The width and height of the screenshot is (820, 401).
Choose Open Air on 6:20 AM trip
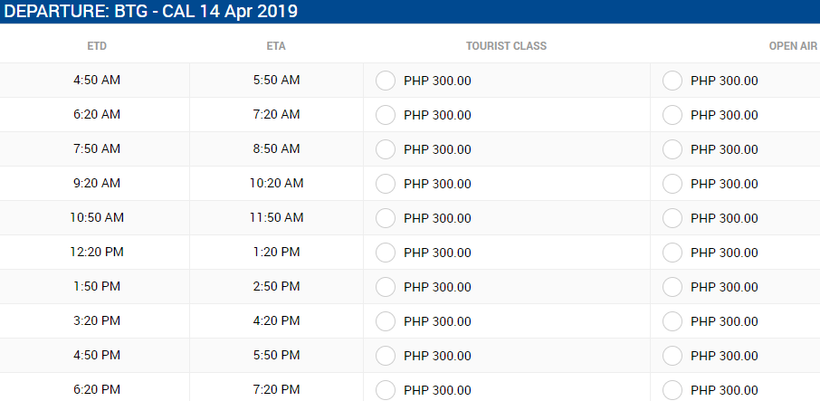672,115
